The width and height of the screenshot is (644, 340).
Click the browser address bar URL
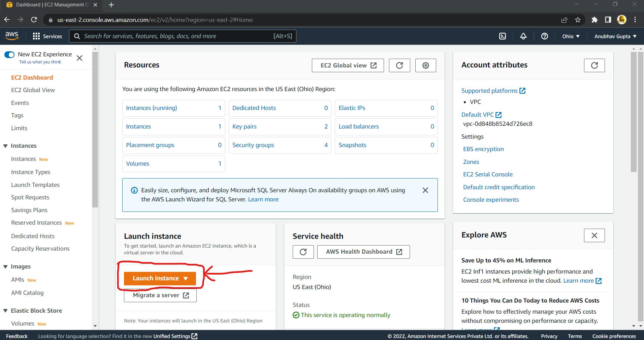click(x=155, y=20)
